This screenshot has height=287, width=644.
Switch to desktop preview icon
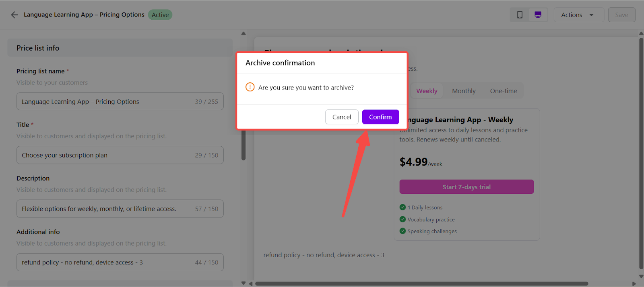pyautogui.click(x=538, y=15)
